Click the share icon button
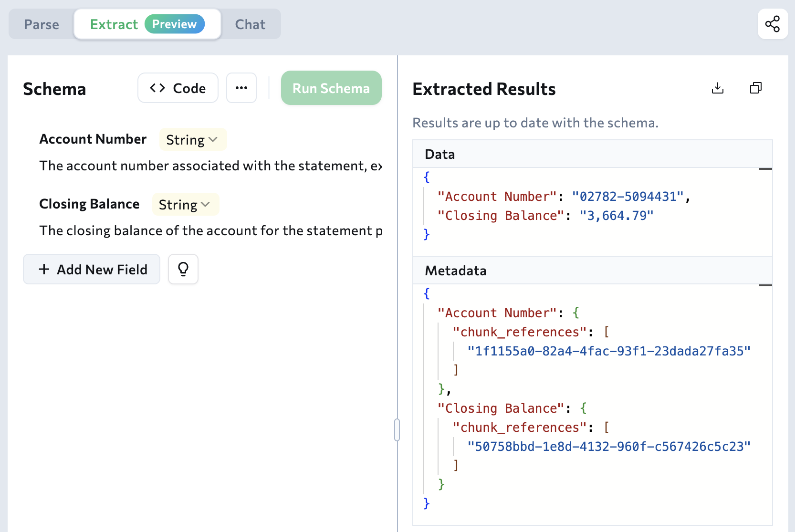 (x=773, y=24)
